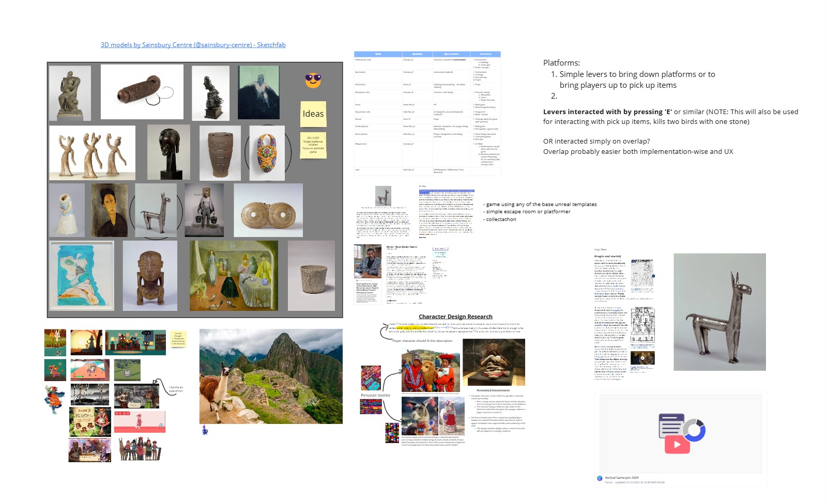Select the orange fox character illustration
The height and width of the screenshot is (504, 827).
(x=55, y=400)
